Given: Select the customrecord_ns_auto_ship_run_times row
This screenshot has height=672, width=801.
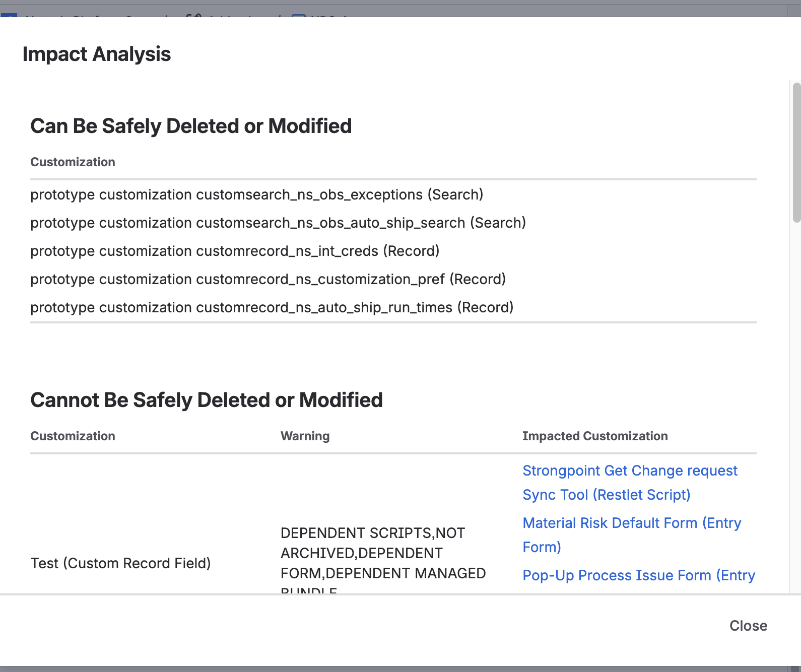Looking at the screenshot, I should pos(272,307).
